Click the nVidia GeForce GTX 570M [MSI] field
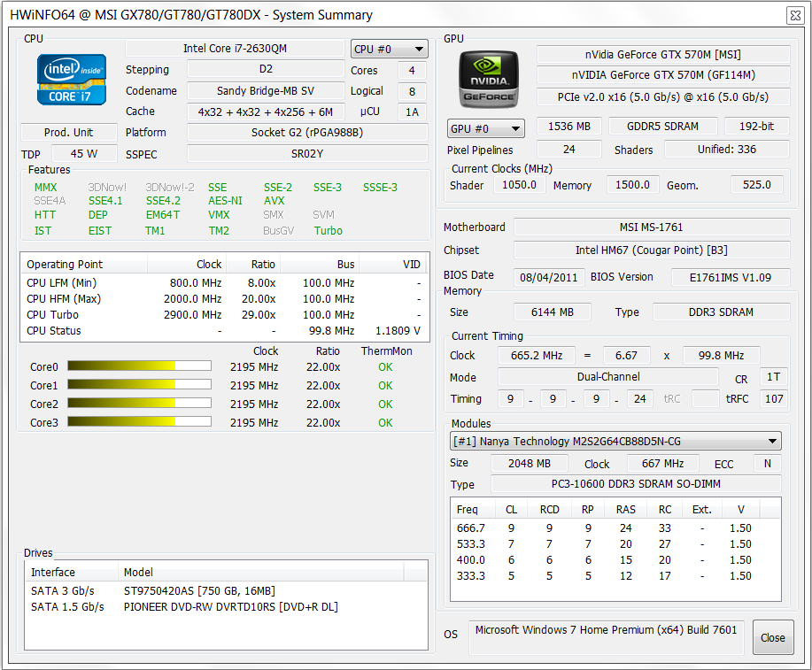 663,54
